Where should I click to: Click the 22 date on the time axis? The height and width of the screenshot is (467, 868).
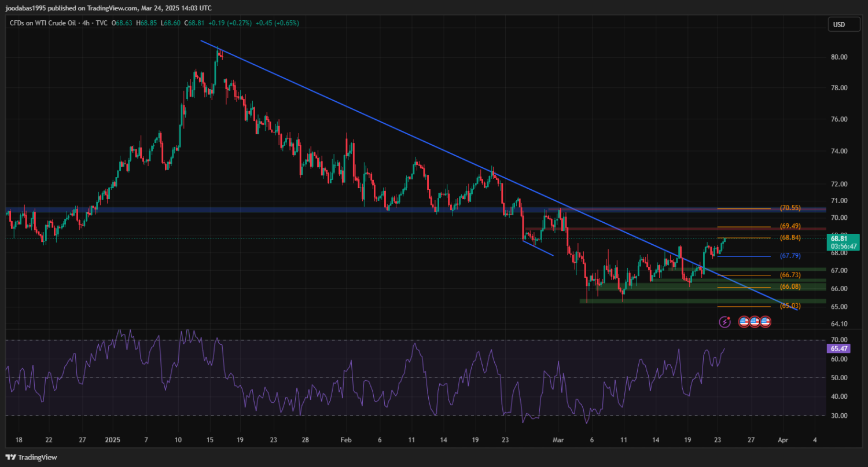(x=49, y=440)
